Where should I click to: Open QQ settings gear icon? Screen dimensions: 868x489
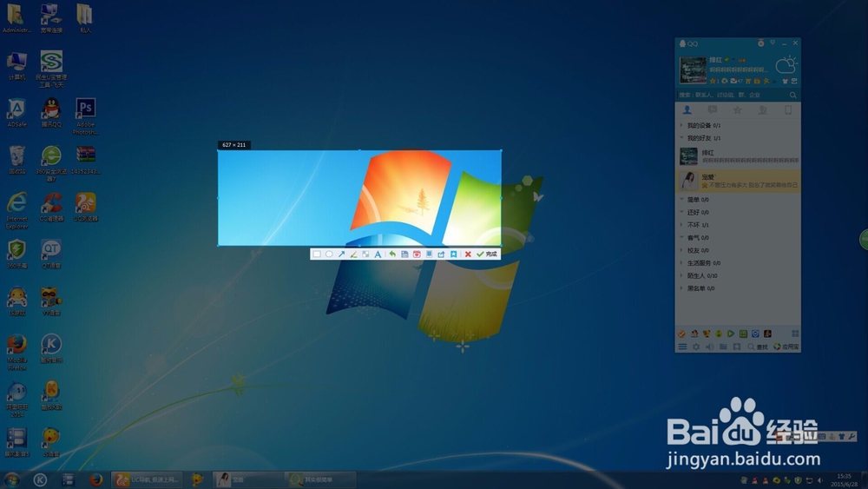[696, 347]
